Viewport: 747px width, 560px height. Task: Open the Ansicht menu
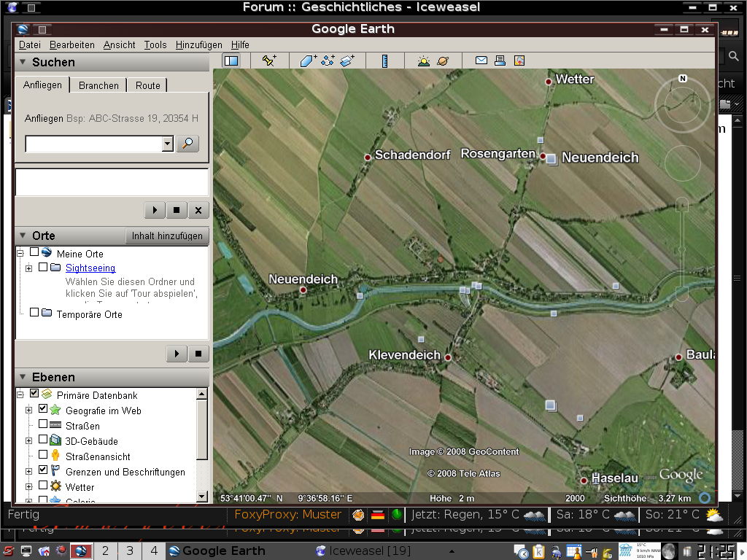pos(119,44)
